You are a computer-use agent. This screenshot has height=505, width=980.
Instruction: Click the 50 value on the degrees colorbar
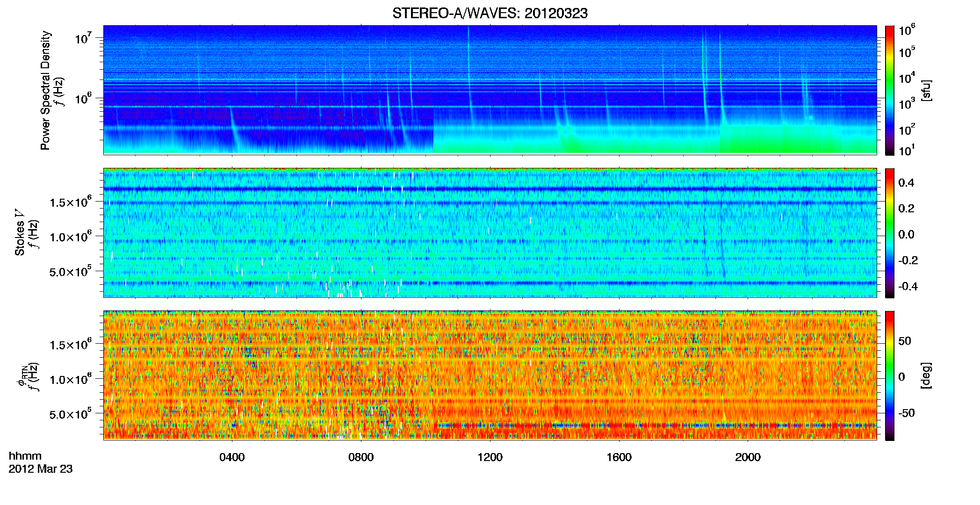tap(905, 341)
